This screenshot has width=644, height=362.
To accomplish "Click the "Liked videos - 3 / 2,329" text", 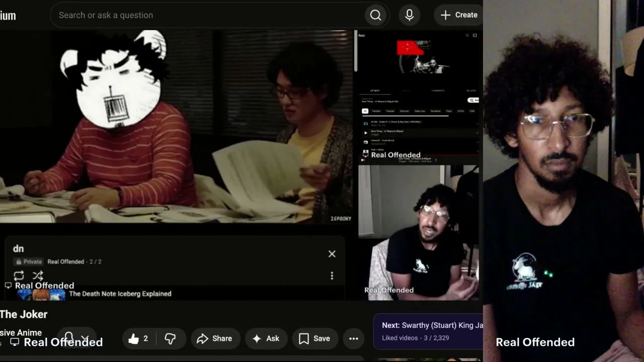I will 416,338.
